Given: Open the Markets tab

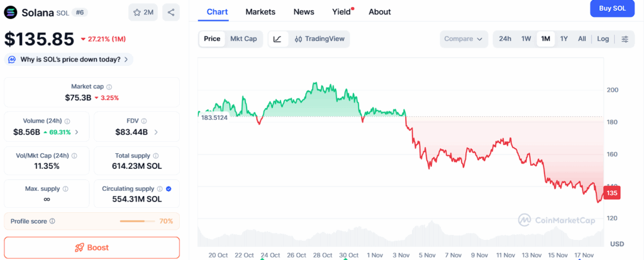Looking at the screenshot, I should coord(260,12).
